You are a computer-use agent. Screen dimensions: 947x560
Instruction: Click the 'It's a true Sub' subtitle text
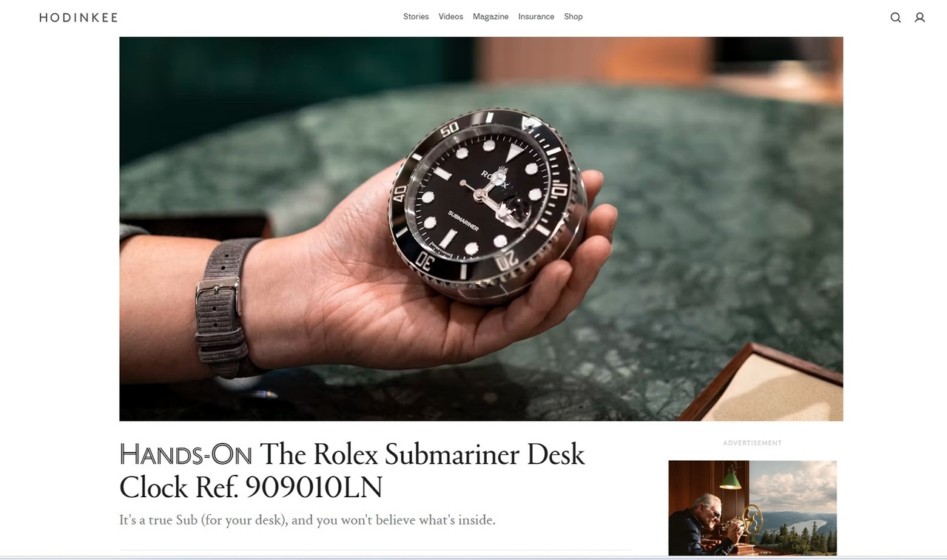tap(307, 520)
